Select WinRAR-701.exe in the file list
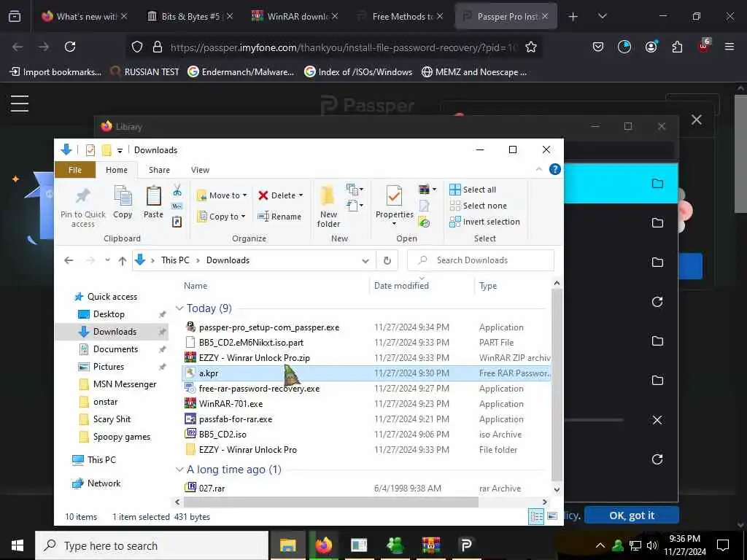Viewport: 747px width, 560px height. click(x=231, y=404)
